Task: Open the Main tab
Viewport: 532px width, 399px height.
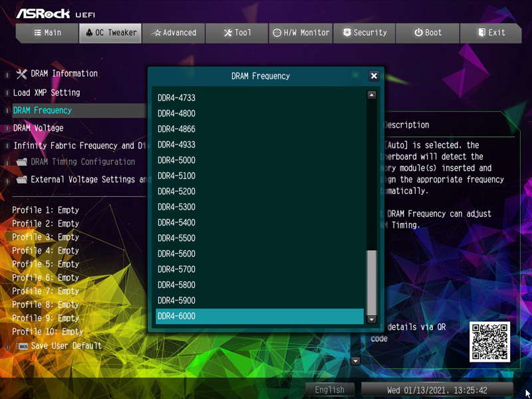Action: 47,33
